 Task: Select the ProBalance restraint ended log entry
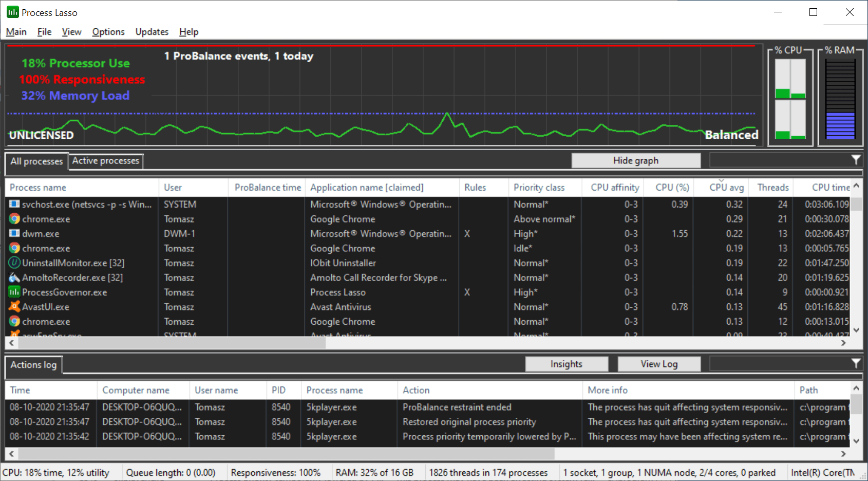click(427, 407)
